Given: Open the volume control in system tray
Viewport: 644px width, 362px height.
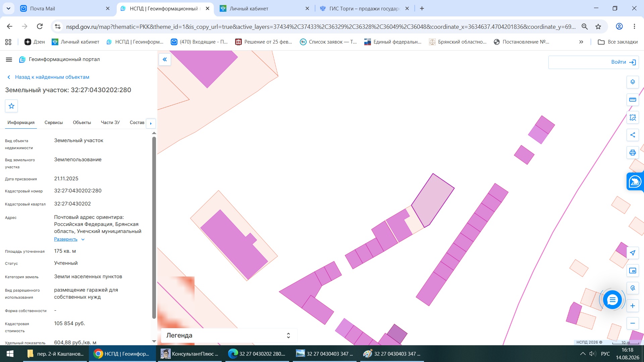Looking at the screenshot, I should (x=593, y=354).
